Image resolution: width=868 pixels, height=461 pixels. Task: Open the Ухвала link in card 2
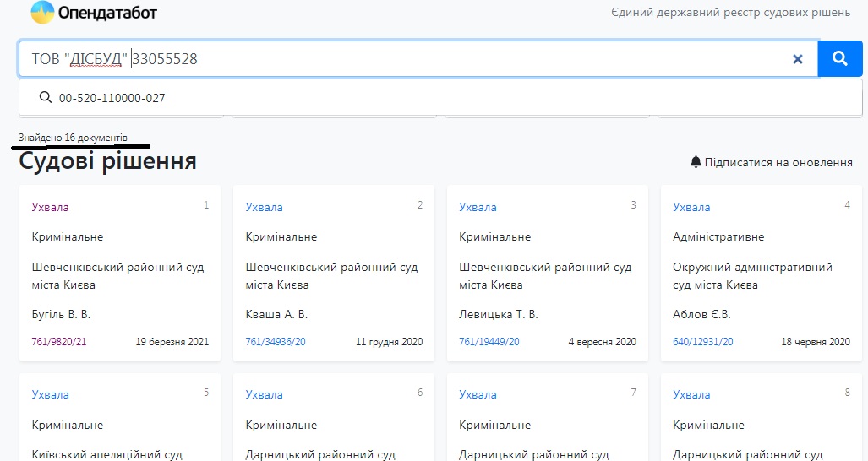(264, 207)
